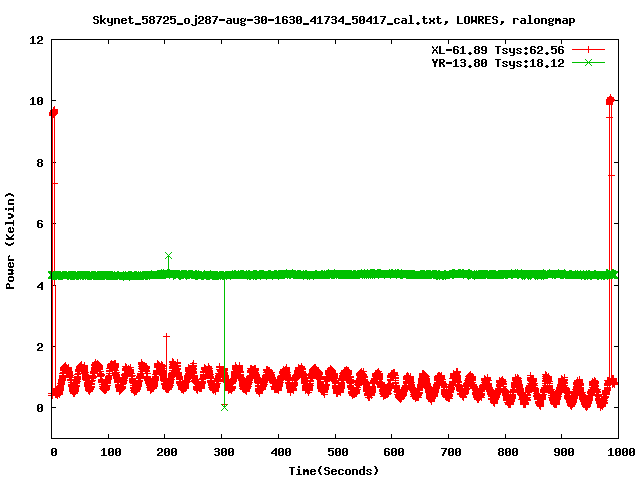Click the y-axis tick label 10
Image resolution: width=640 pixels, height=480 pixels.
(36, 101)
